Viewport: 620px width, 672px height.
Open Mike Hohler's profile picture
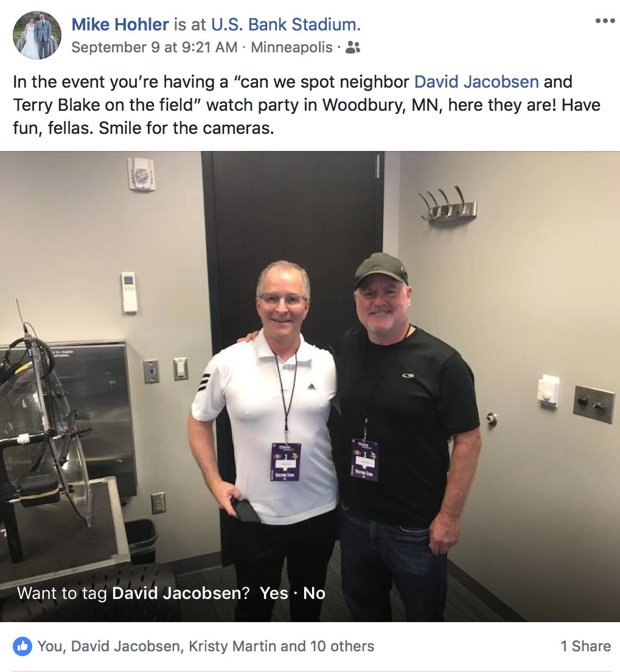tap(37, 35)
